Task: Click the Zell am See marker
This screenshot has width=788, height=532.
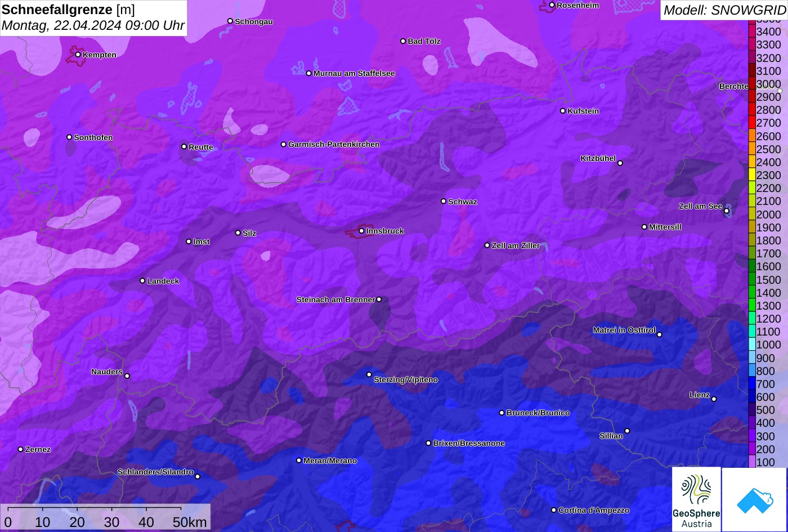Action: coord(727,211)
